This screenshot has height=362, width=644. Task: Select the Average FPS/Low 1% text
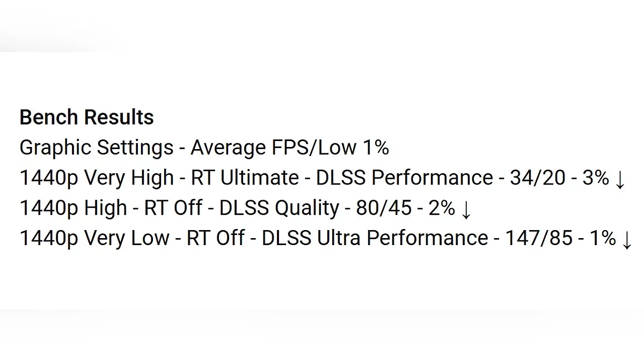(290, 147)
